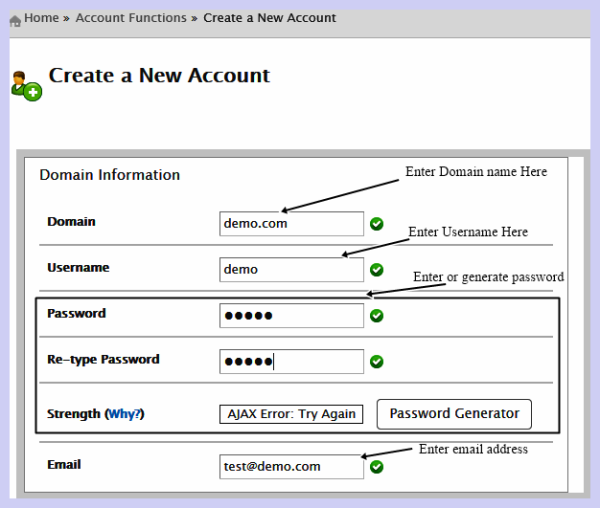Select the Email input field
Viewport: 600px width, 508px height.
pyautogui.click(x=292, y=467)
